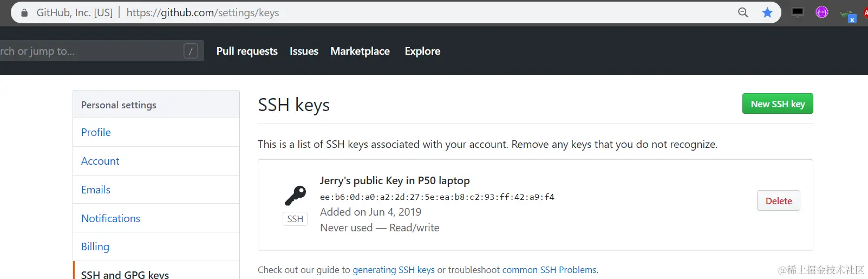This screenshot has height=279, width=868.
Task: Click the slash shortcut icon in search box
Action: tap(191, 51)
